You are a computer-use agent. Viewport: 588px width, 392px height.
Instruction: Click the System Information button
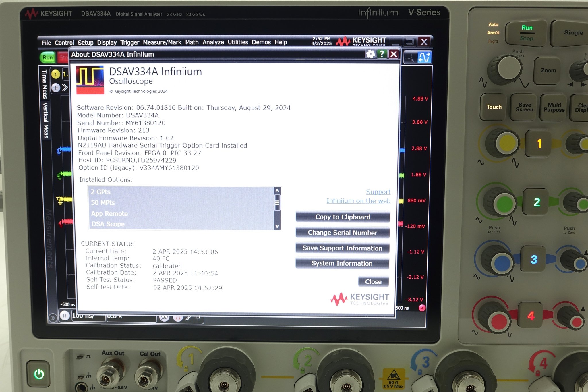(x=342, y=263)
